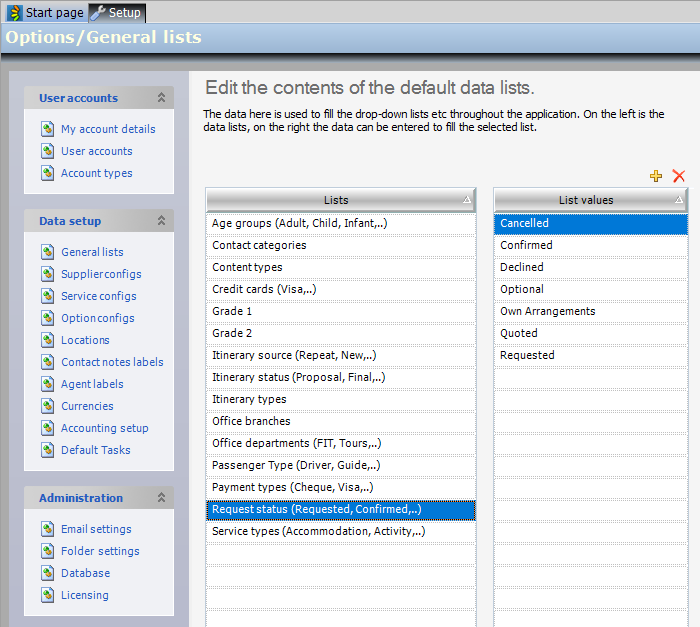This screenshot has width=700, height=627.
Task: Collapse the Data setup panel
Action: [161, 221]
